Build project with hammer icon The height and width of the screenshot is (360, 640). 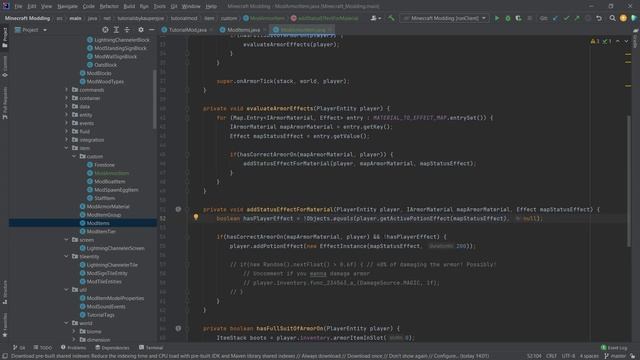coord(391,18)
